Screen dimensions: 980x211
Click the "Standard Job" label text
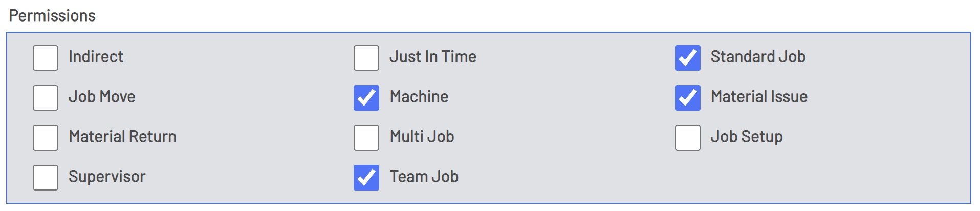pos(758,57)
